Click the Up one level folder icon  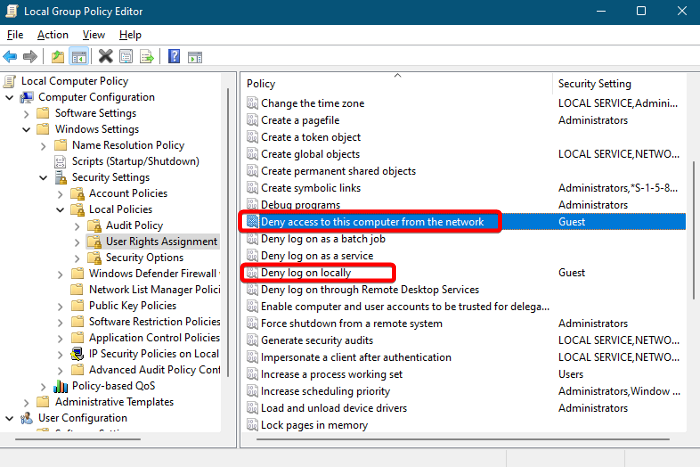point(58,57)
